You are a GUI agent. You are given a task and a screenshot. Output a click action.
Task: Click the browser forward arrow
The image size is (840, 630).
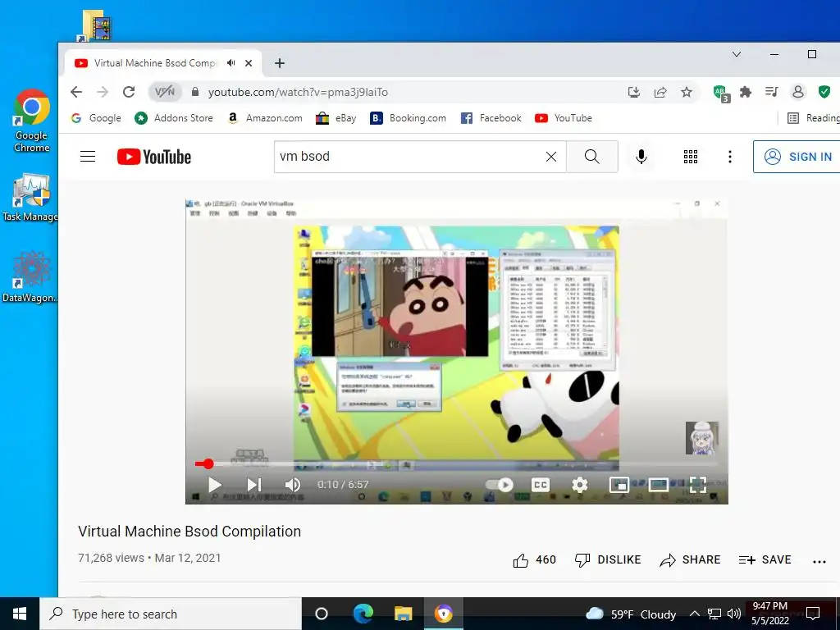103,92
